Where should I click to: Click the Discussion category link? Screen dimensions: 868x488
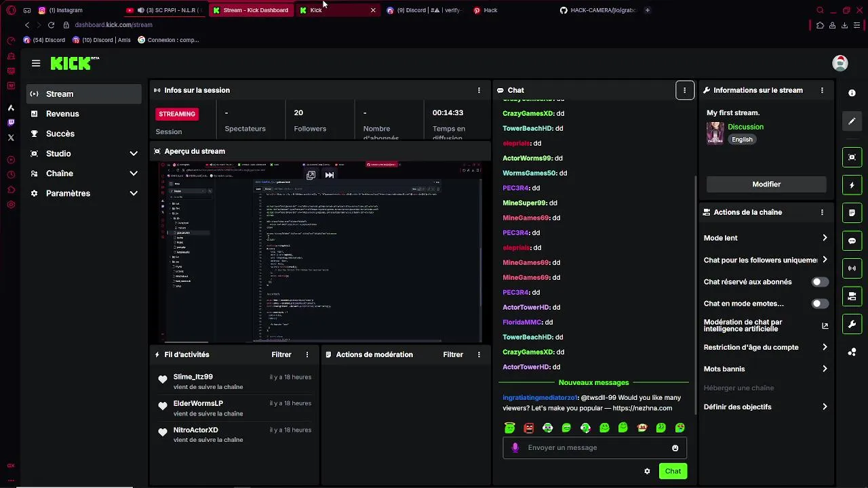(x=745, y=127)
